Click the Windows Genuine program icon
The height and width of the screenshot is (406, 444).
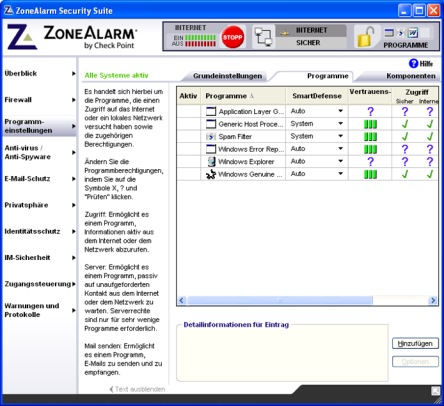click(211, 174)
